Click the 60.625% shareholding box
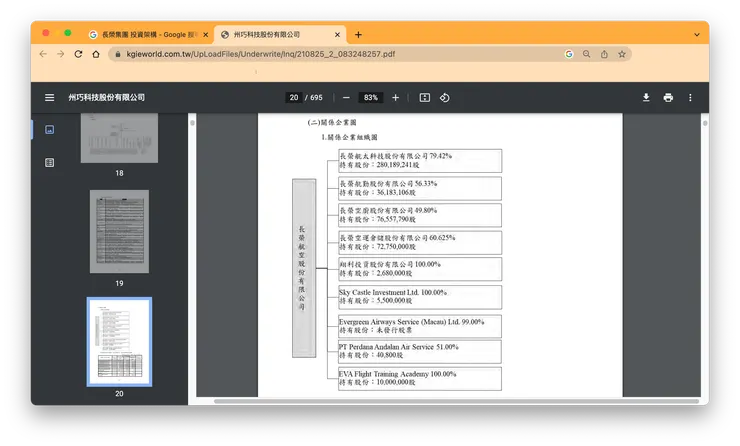The image size is (740, 446). [420, 243]
